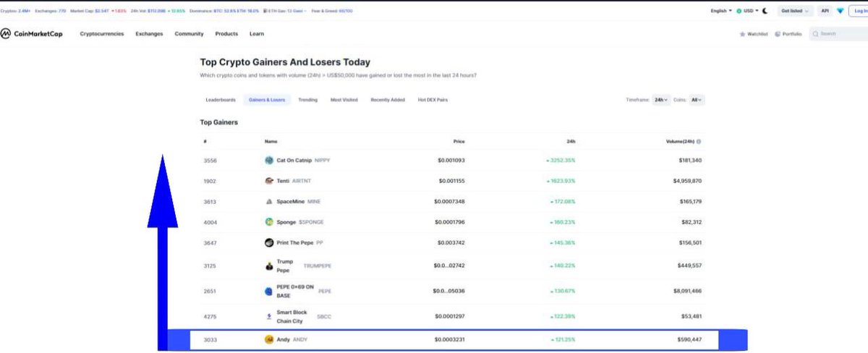Open the Coins All dropdown
The height and width of the screenshot is (353, 868).
tap(697, 100)
